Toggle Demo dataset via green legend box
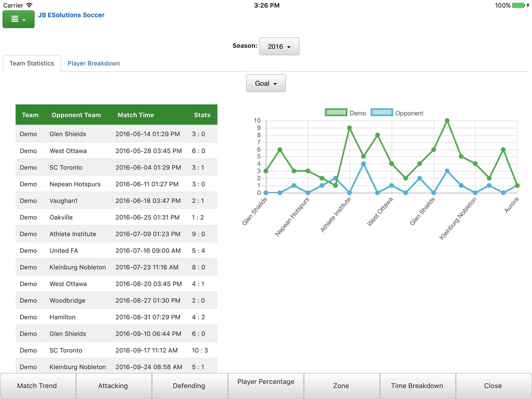Screen dimensions: 532x399 tap(336, 112)
